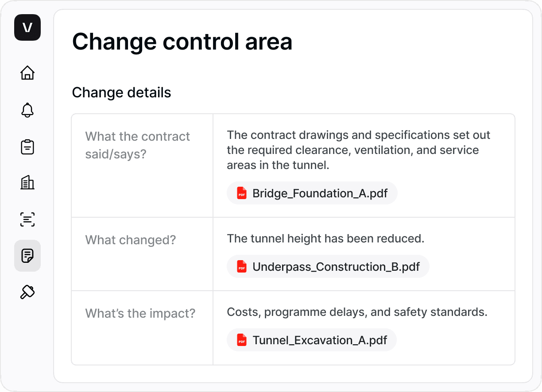Open the clipboard icon in the sidebar

(x=27, y=147)
